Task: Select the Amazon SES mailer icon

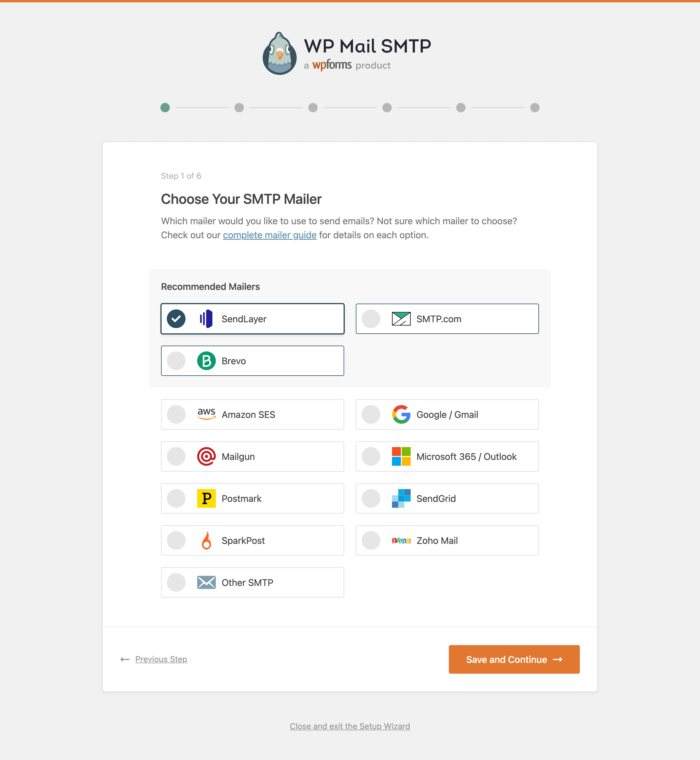Action: [x=206, y=414]
